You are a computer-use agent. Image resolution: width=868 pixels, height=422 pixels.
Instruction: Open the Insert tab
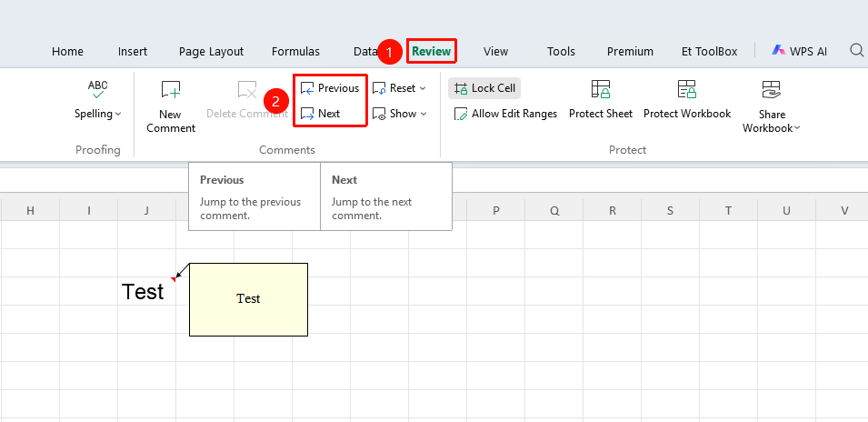[x=133, y=52]
